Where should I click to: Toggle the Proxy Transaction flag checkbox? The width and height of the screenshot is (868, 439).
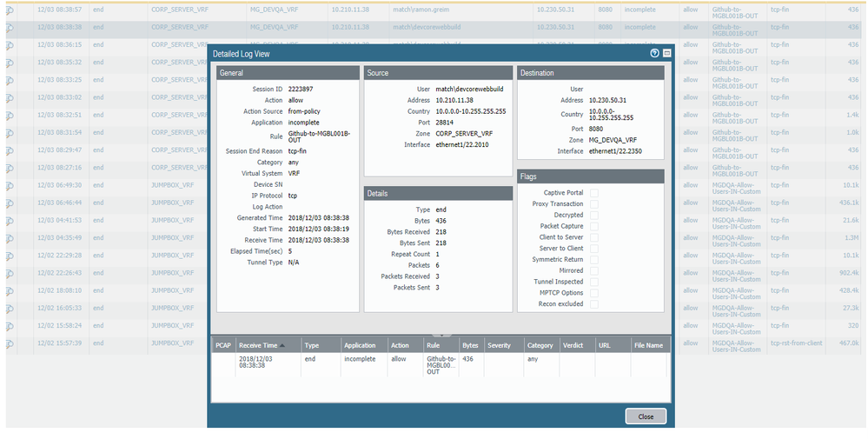click(594, 203)
